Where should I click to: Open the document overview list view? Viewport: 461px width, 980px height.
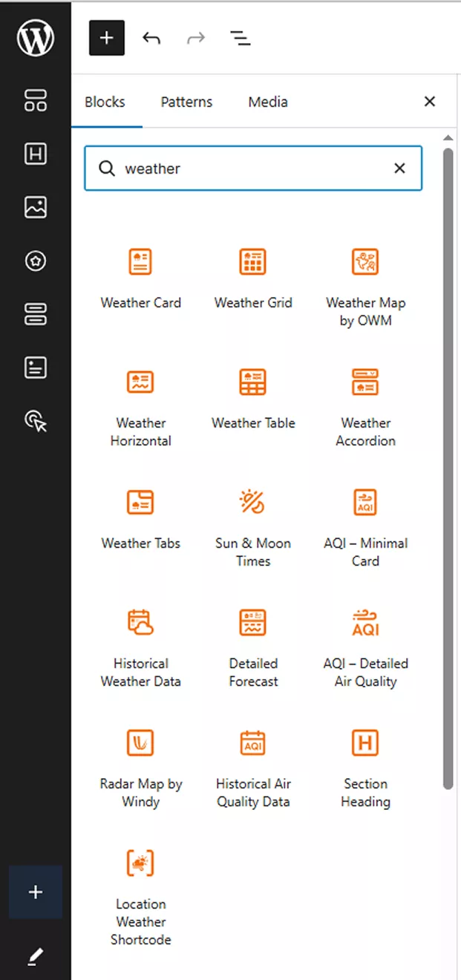pyautogui.click(x=240, y=38)
